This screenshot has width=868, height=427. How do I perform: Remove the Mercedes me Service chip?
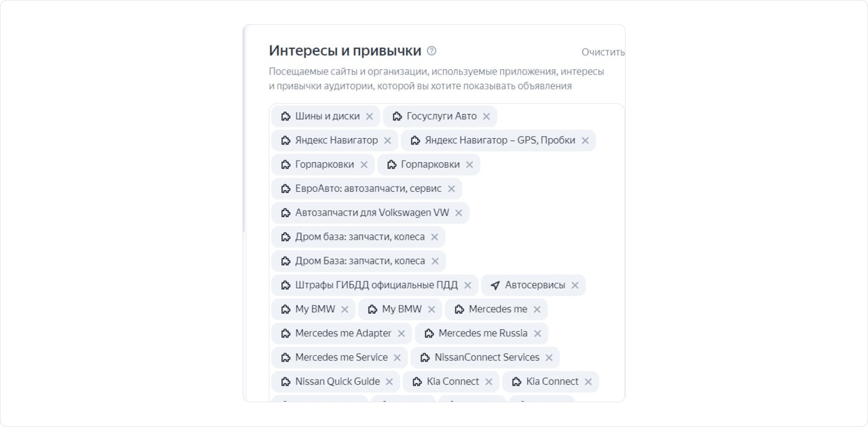(x=397, y=358)
